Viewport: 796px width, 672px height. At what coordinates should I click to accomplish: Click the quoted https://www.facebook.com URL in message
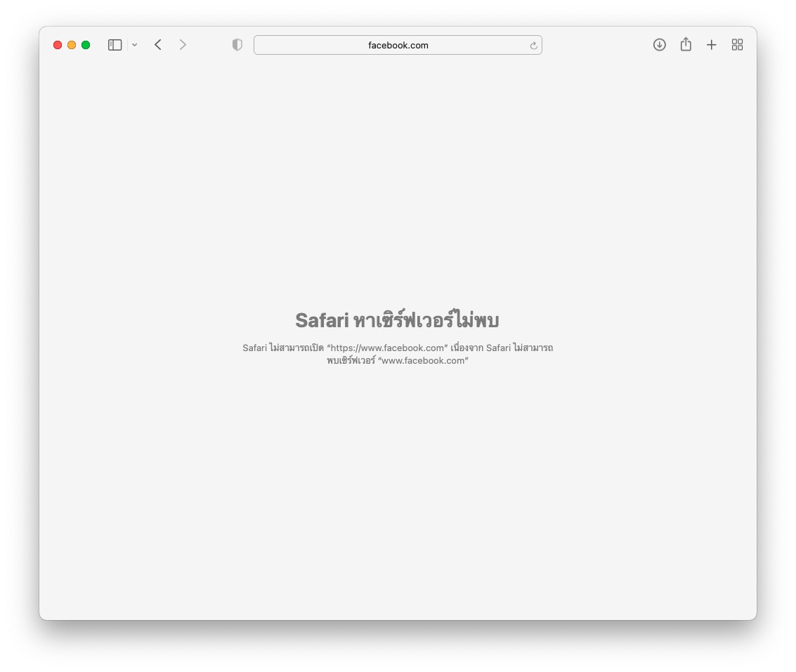tap(387, 348)
